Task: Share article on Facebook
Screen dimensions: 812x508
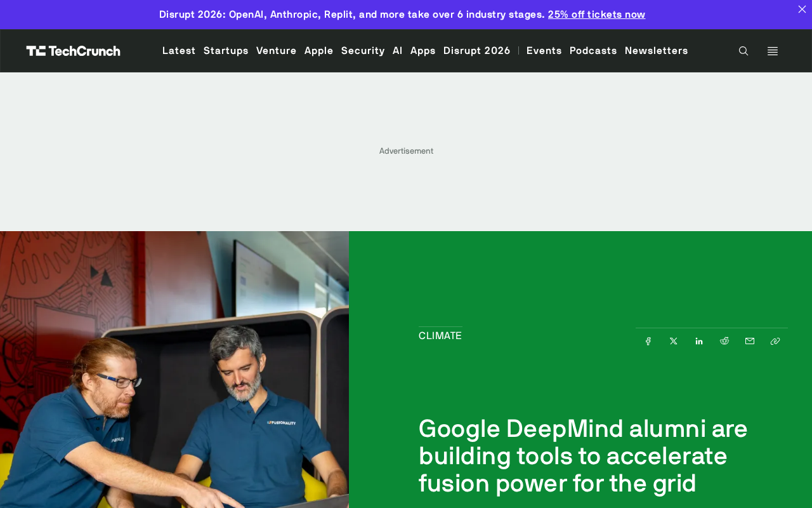Action: coord(648,341)
